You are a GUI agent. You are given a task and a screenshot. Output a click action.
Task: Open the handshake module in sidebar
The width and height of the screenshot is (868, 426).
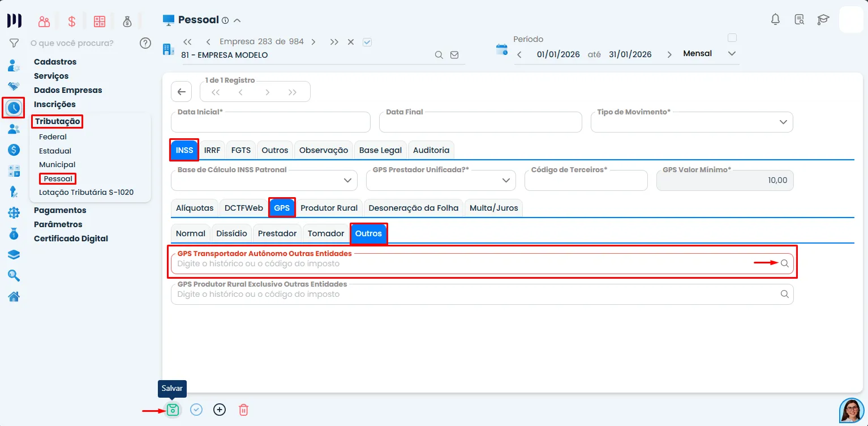[14, 86]
